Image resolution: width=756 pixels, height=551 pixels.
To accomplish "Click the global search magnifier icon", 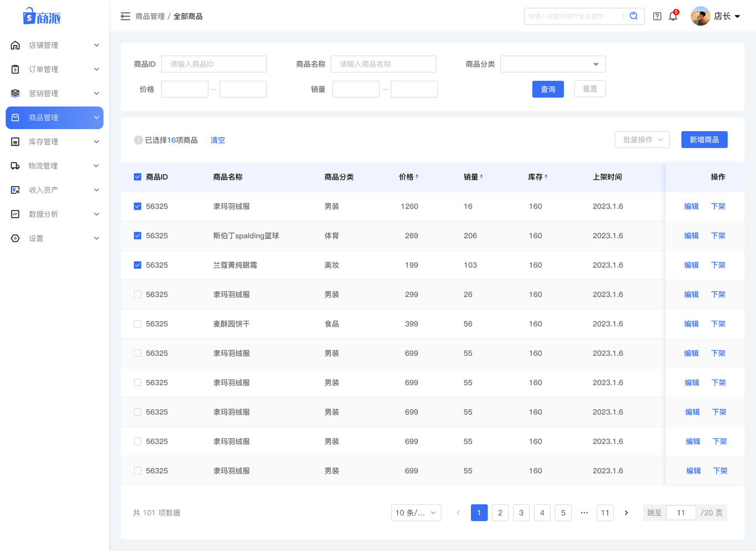I will click(634, 16).
